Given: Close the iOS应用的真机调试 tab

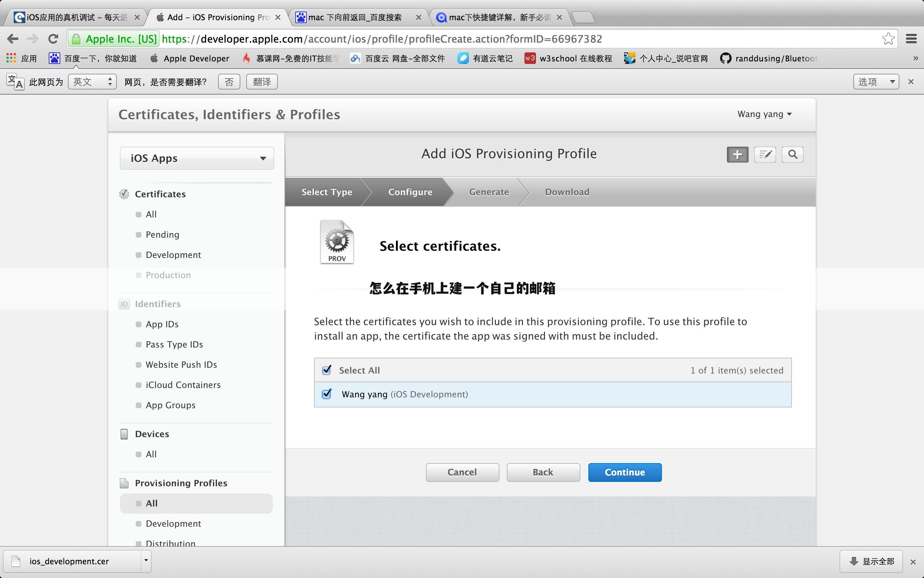Looking at the screenshot, I should tap(137, 17).
